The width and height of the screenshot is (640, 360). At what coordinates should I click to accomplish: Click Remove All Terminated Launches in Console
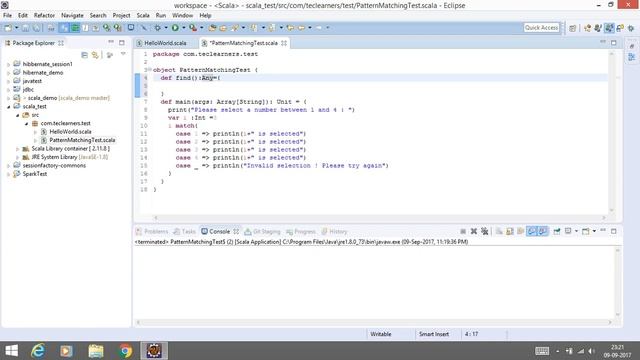coord(484,231)
